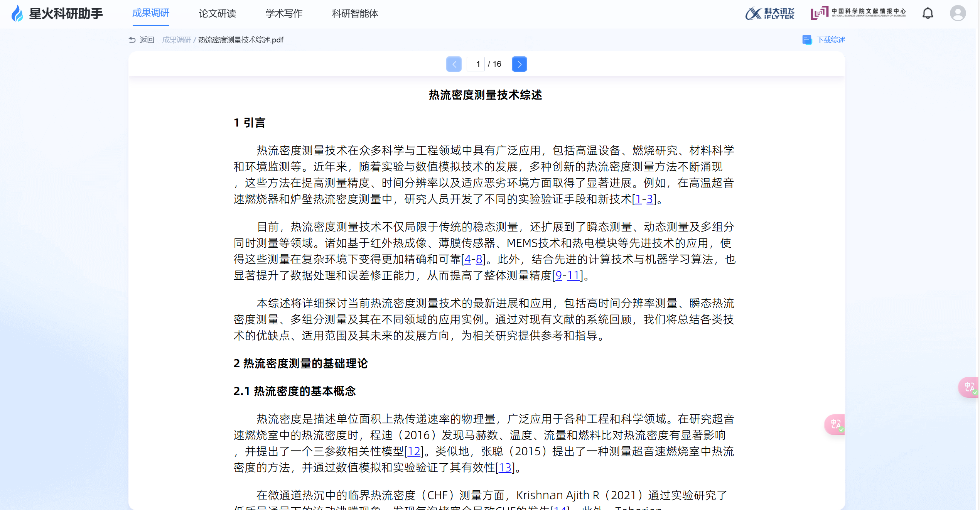
Task: Click the notification bell icon
Action: pyautogui.click(x=928, y=14)
